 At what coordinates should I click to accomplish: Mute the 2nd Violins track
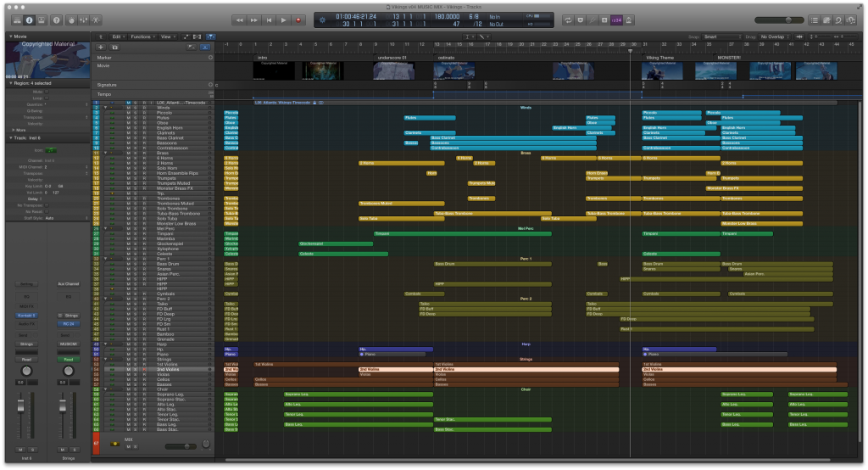click(x=129, y=370)
